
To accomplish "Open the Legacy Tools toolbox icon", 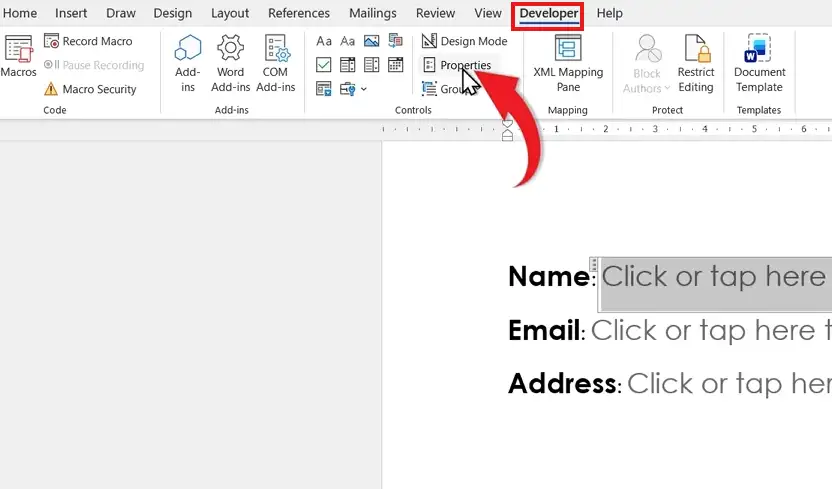I will coord(348,89).
